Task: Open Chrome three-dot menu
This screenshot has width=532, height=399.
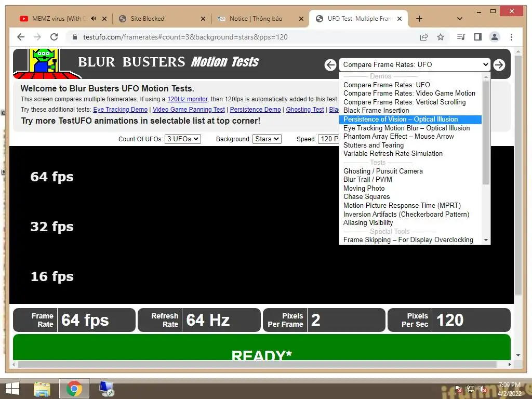Action: pyautogui.click(x=511, y=37)
